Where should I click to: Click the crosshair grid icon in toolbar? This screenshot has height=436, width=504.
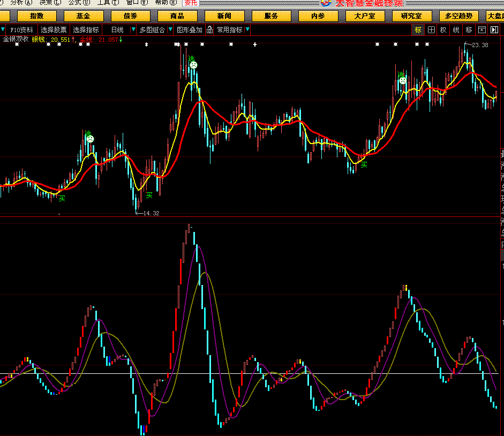coord(431,30)
